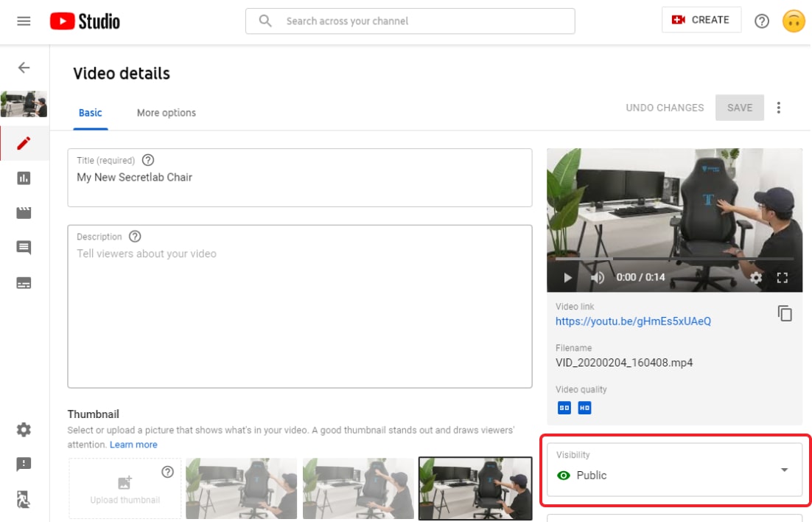Copy the video link with copy icon
Screen dimensions: 812x522
coord(785,313)
